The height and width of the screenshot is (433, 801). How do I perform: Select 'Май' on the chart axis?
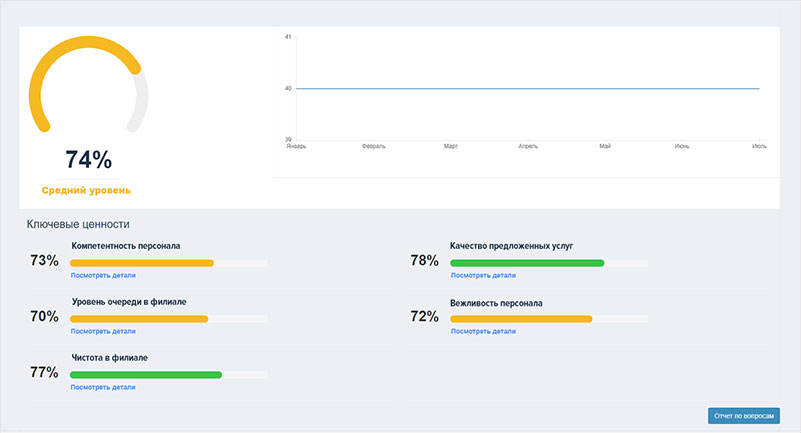click(605, 146)
